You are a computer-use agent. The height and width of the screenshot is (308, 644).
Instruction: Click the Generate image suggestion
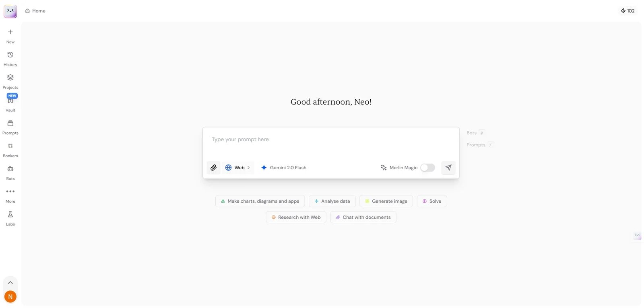click(386, 201)
